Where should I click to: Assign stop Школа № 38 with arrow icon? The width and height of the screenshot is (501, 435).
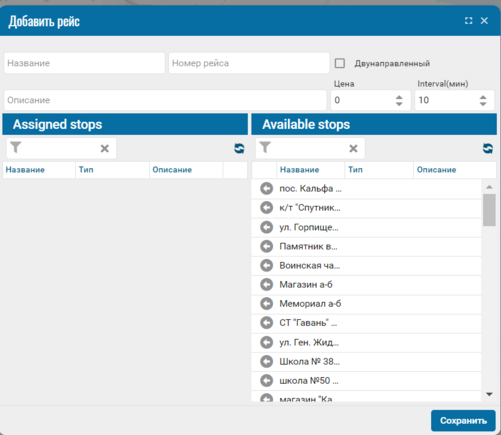pyautogui.click(x=267, y=361)
